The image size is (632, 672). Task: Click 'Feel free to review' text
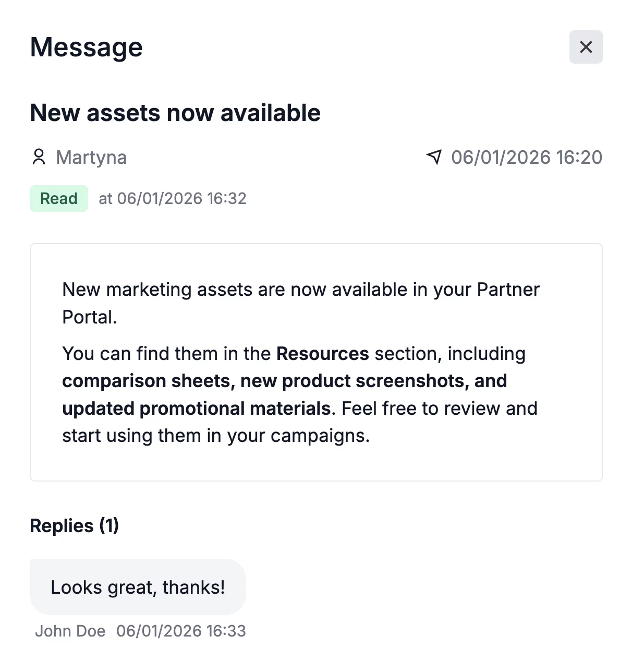pos(420,409)
